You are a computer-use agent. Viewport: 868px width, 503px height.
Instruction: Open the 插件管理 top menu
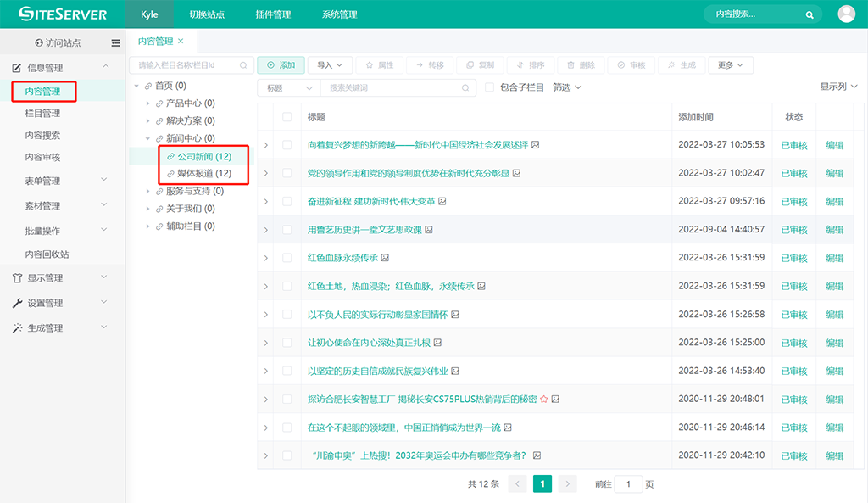coord(273,14)
